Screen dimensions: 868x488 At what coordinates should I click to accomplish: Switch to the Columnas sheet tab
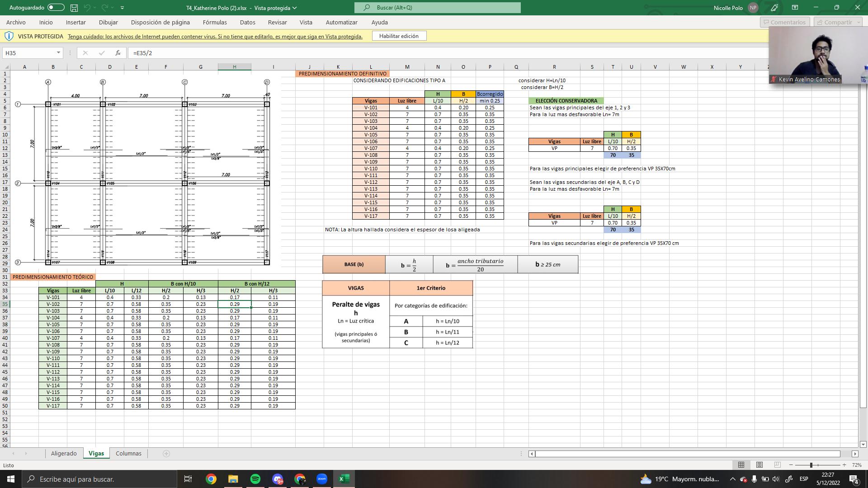point(128,454)
